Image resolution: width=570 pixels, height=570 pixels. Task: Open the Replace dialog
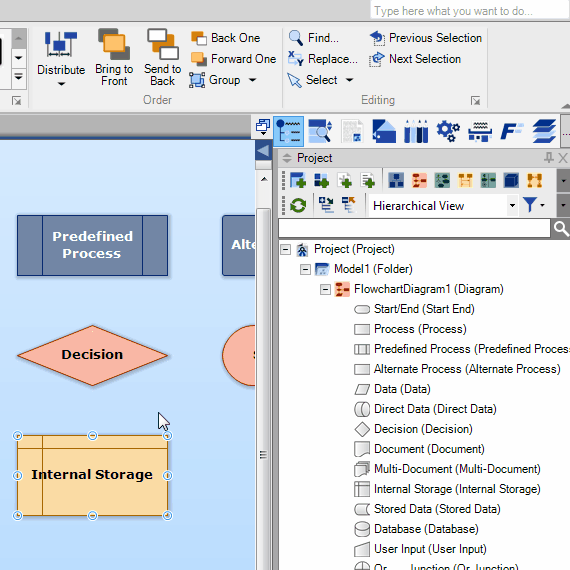click(322, 59)
